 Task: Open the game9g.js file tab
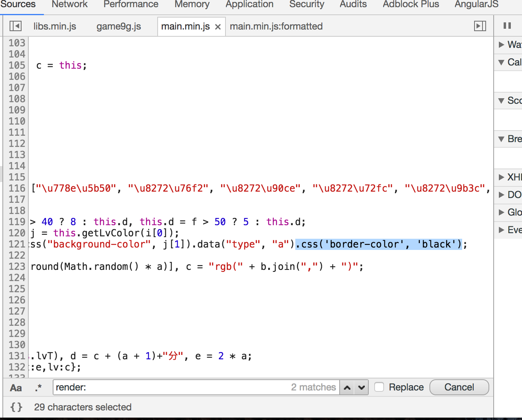(x=119, y=26)
